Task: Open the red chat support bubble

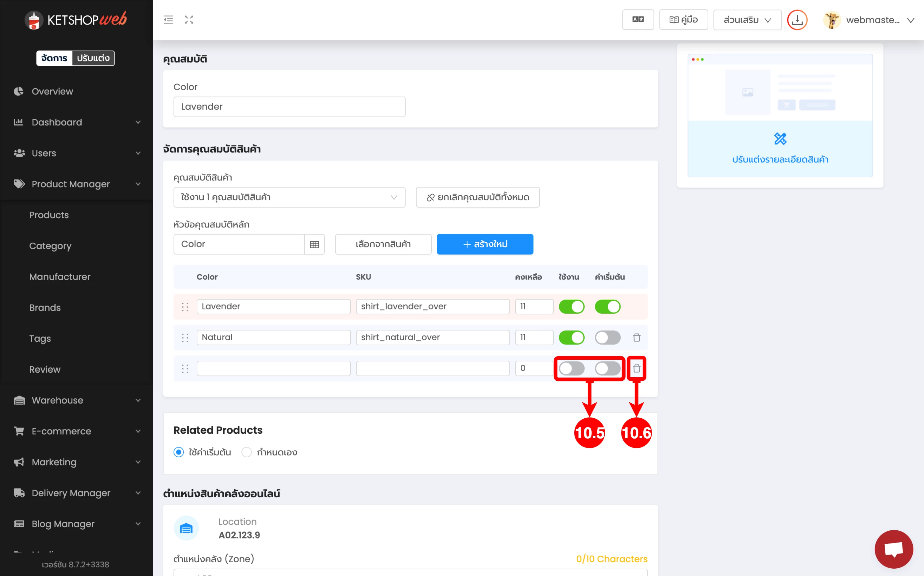Action: [893, 549]
